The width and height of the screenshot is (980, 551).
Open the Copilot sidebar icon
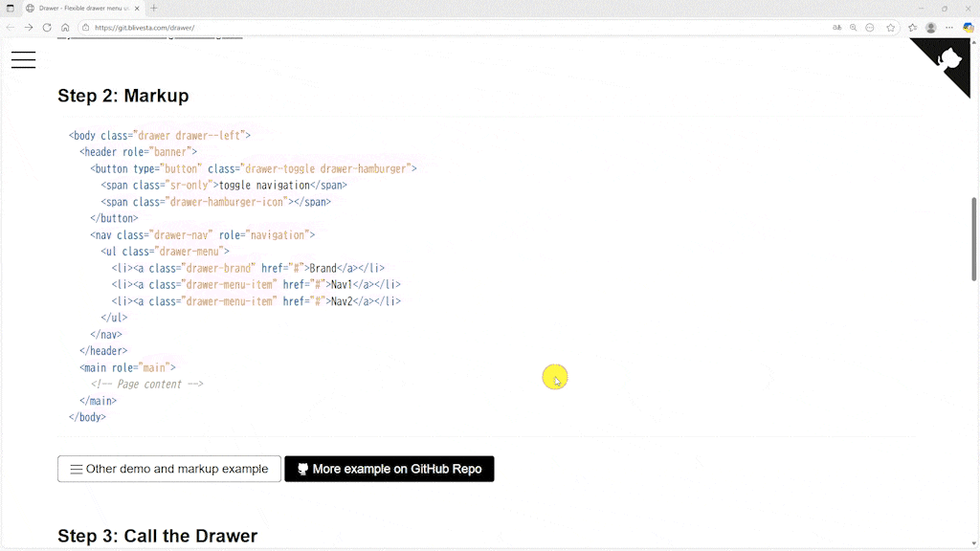coord(969,28)
